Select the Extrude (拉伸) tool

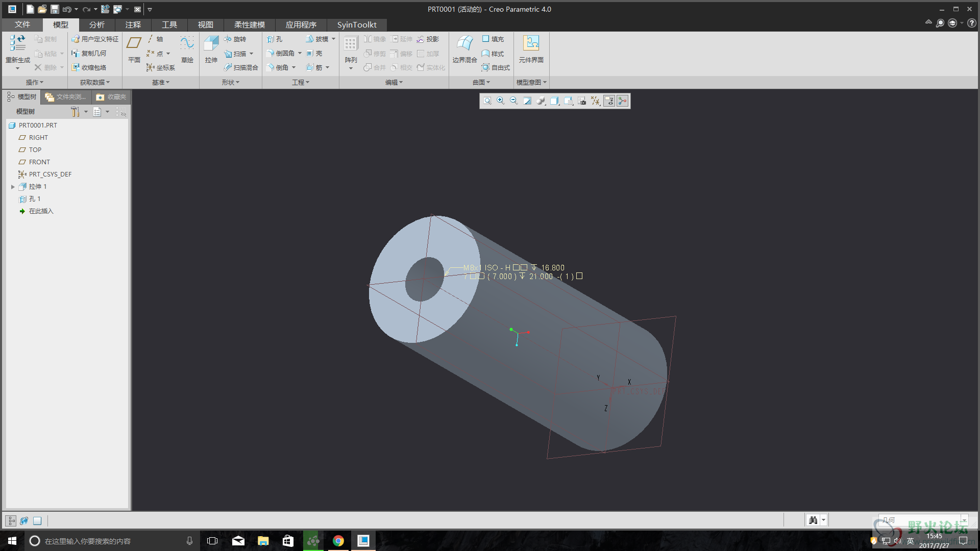[211, 49]
